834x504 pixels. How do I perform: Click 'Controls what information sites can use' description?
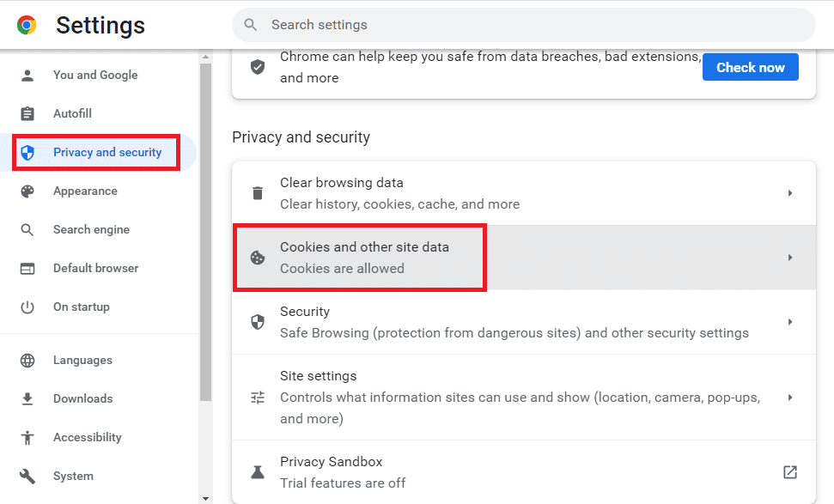coord(520,408)
